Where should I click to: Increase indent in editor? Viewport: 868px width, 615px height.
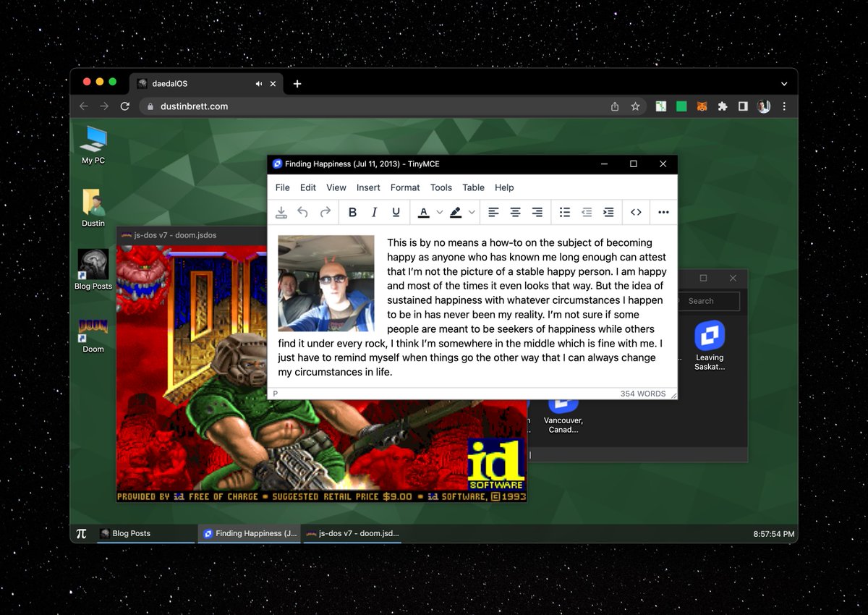pos(608,212)
